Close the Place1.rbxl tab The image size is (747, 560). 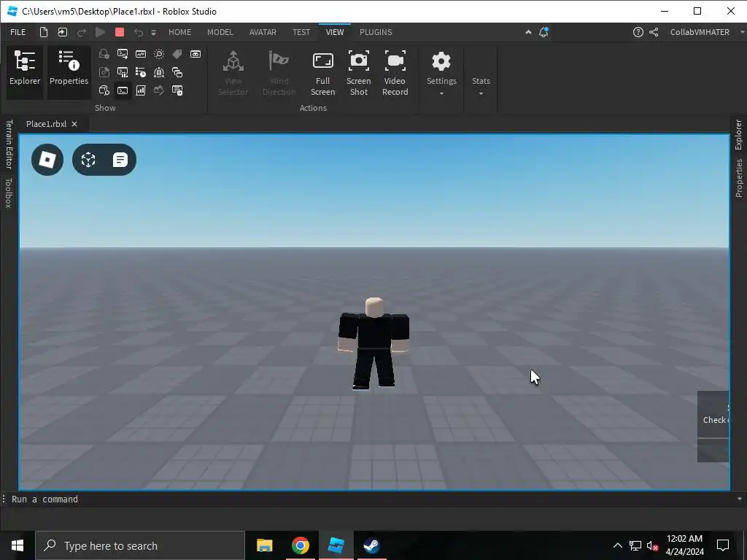pos(74,124)
